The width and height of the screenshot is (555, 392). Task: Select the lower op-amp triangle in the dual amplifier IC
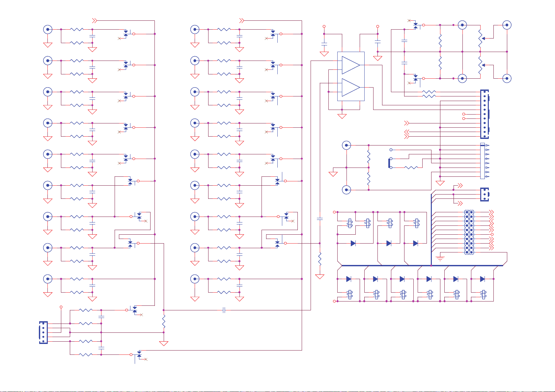point(351,88)
